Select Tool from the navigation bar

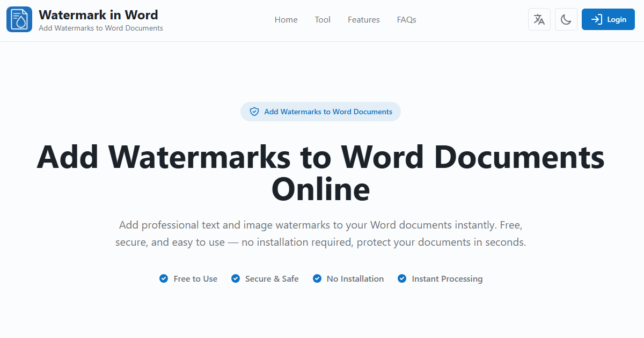323,19
